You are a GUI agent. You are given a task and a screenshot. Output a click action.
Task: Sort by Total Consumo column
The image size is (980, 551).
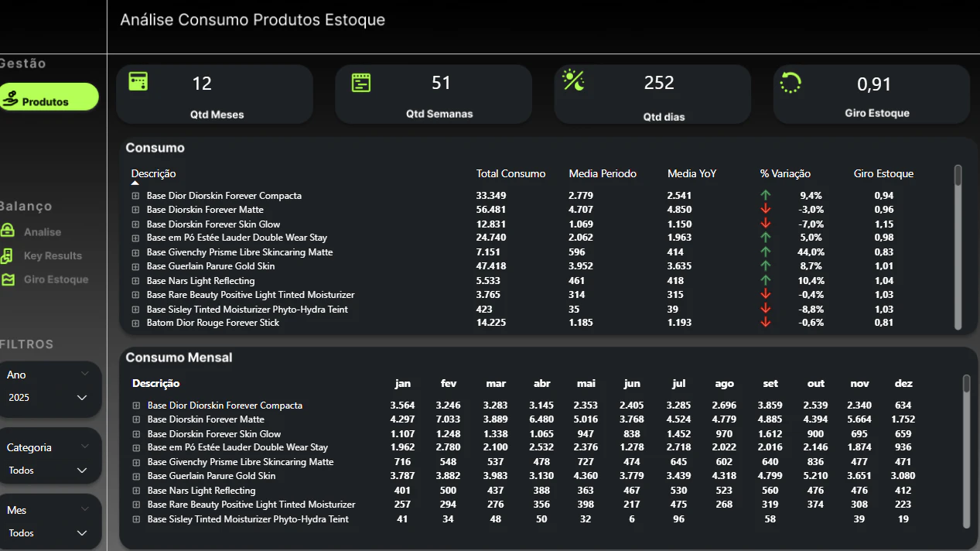click(x=510, y=173)
